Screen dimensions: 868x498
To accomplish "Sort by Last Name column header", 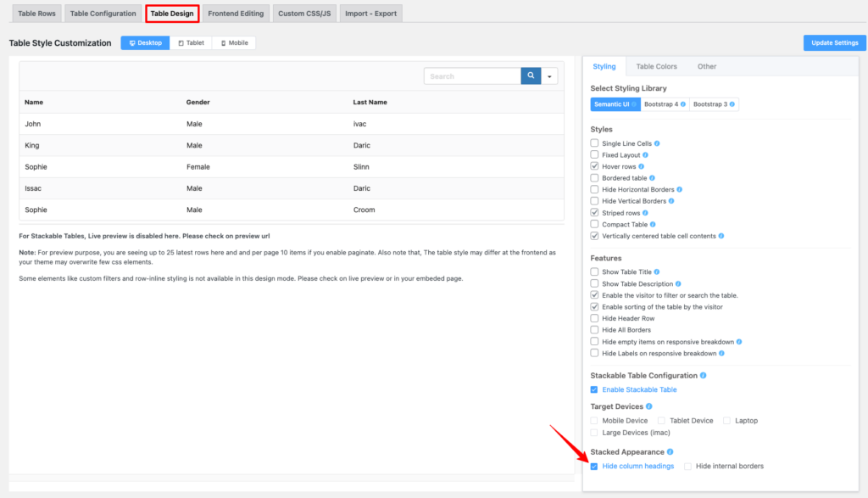I will [370, 102].
